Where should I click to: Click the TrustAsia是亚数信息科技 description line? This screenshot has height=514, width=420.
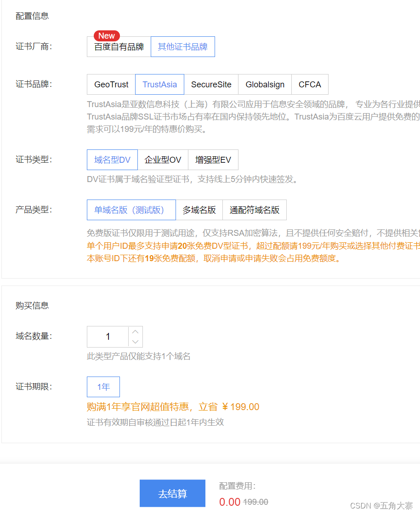point(253,104)
